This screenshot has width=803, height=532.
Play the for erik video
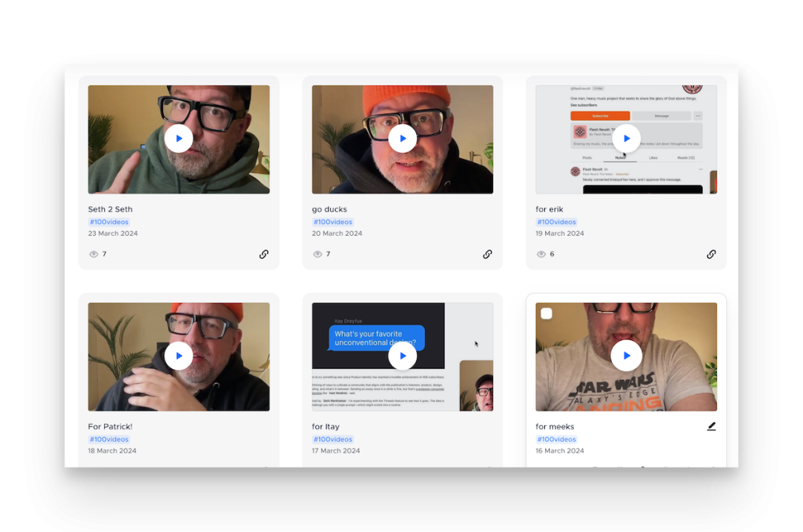point(626,139)
